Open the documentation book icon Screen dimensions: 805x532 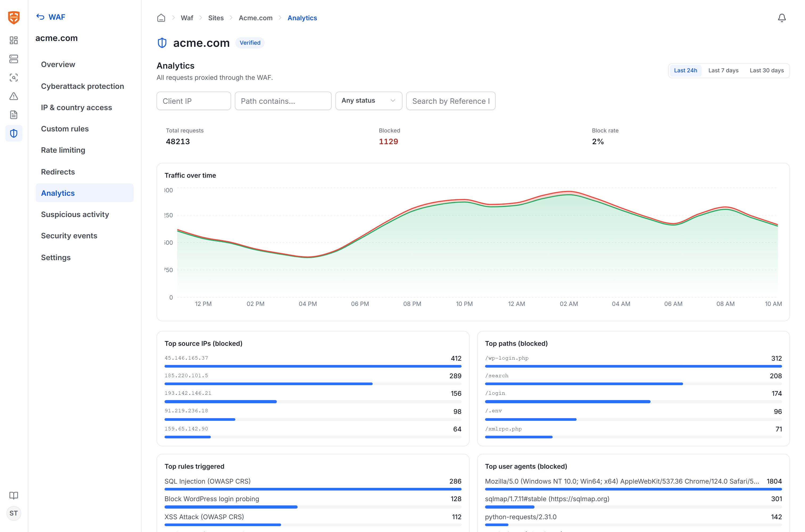click(x=14, y=495)
